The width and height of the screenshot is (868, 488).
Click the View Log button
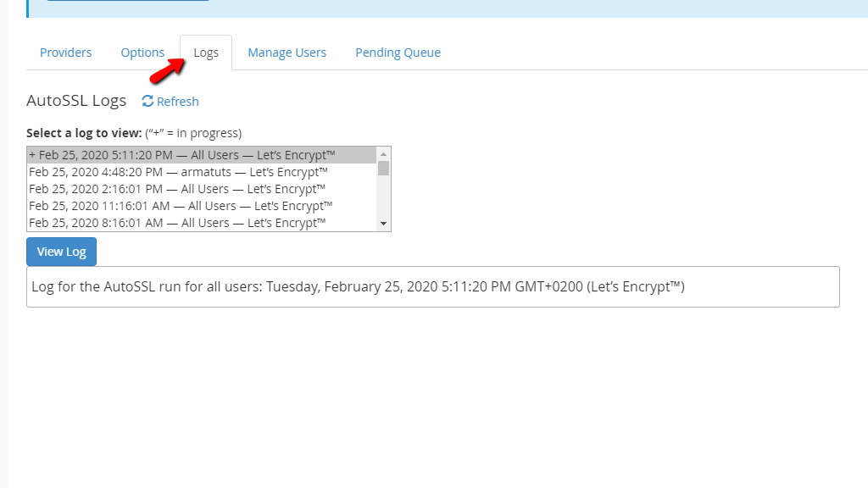tap(60, 251)
